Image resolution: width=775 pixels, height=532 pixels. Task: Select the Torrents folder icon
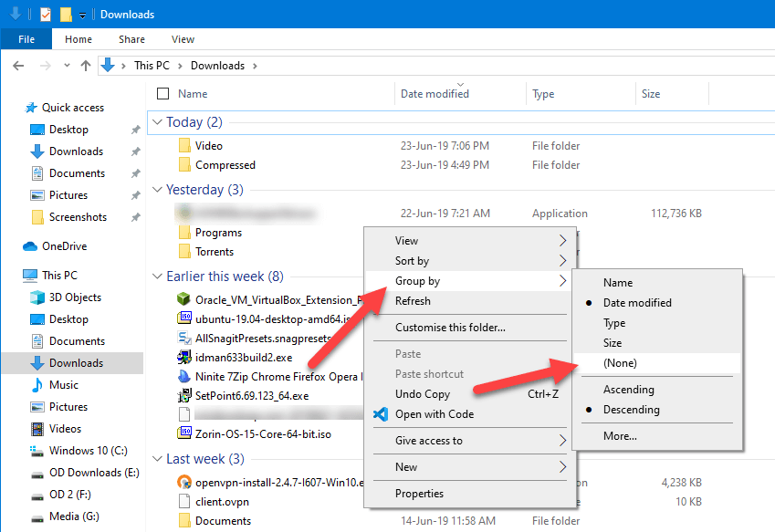click(x=184, y=252)
